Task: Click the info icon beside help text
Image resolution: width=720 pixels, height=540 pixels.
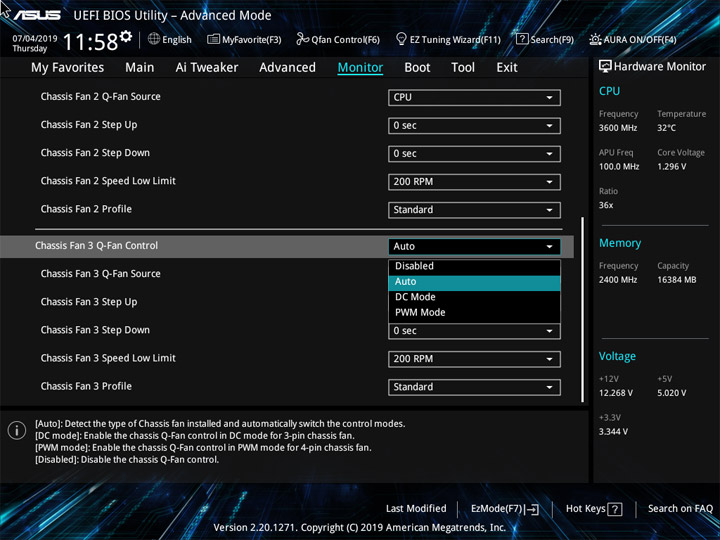Action: pyautogui.click(x=17, y=431)
